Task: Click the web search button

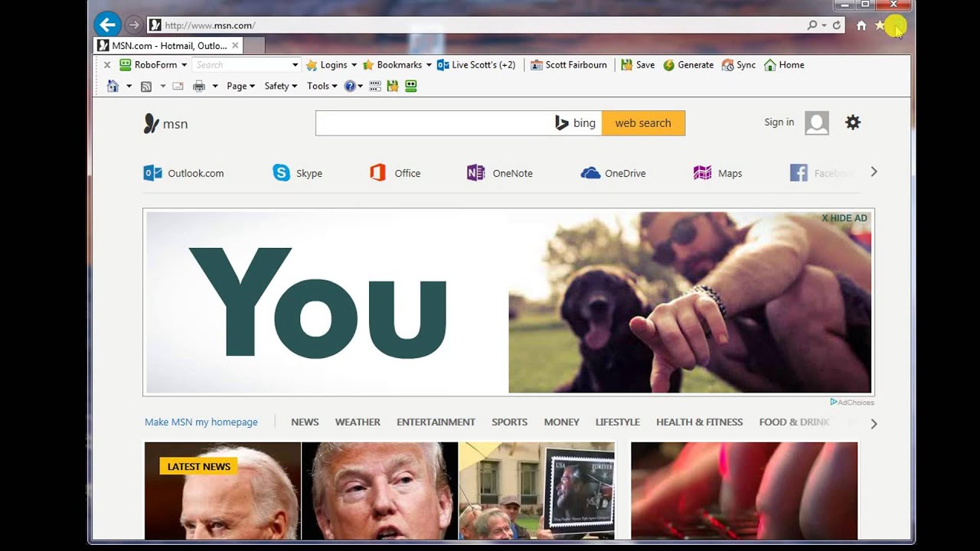Action: point(643,123)
